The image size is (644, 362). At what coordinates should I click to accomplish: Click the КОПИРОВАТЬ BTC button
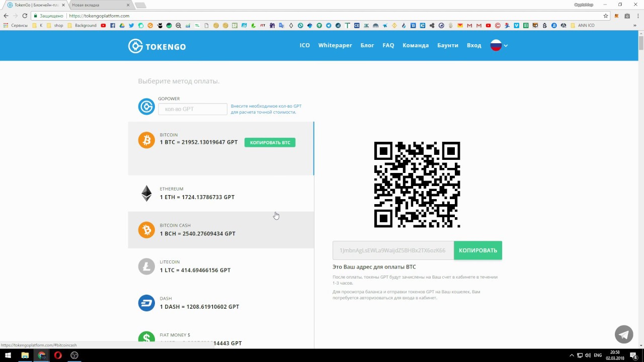click(270, 142)
